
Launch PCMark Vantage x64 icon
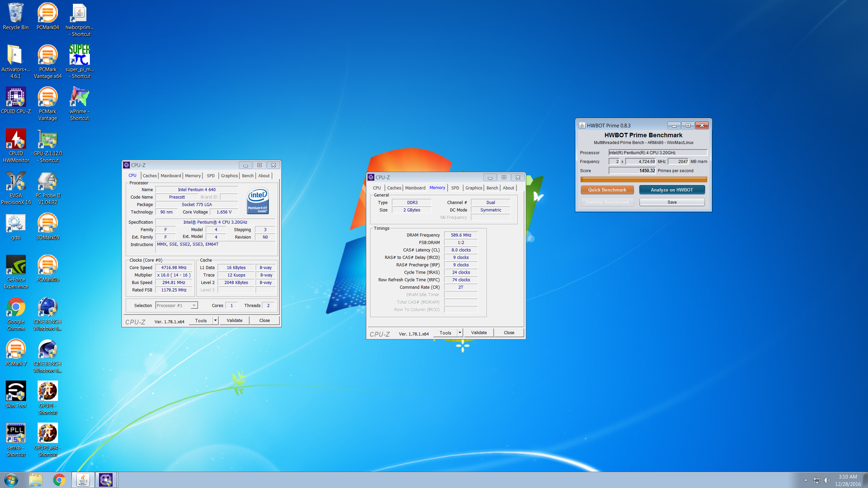click(x=47, y=62)
